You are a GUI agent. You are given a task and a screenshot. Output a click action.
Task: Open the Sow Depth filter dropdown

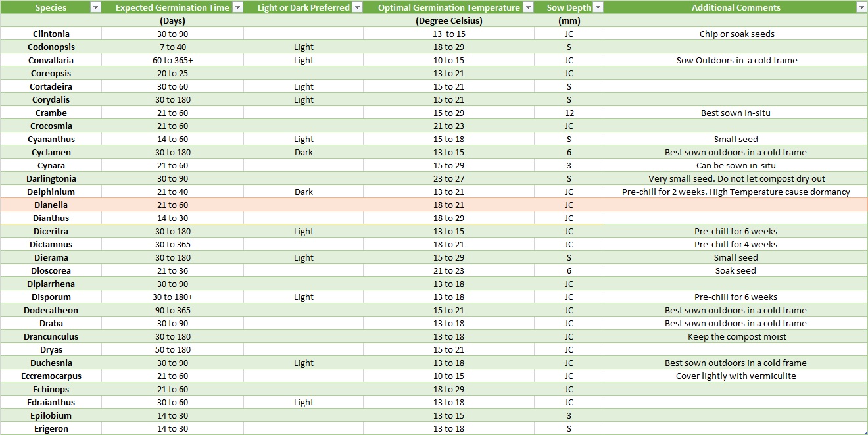[x=597, y=7]
